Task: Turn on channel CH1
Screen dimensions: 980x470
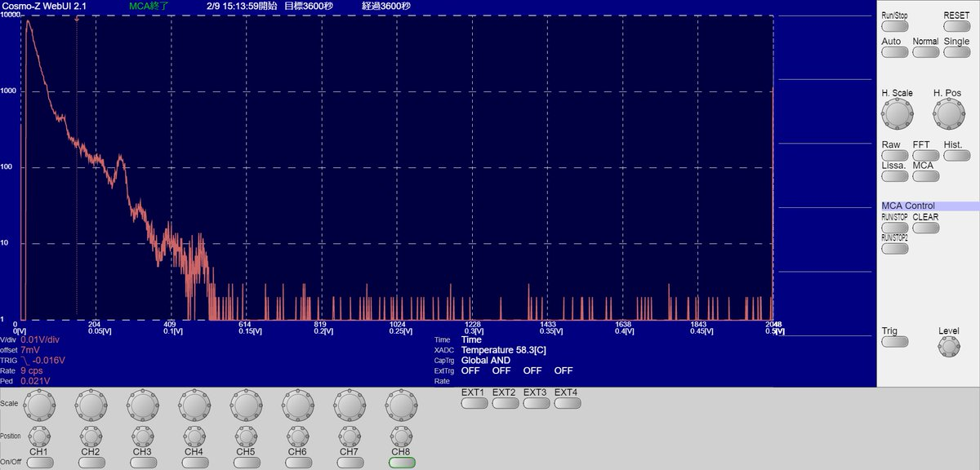Action: click(39, 463)
